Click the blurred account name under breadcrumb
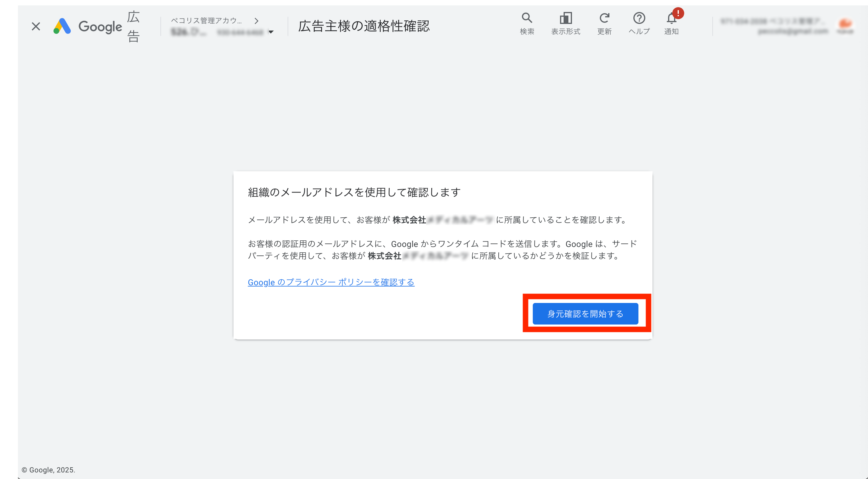 coord(189,32)
